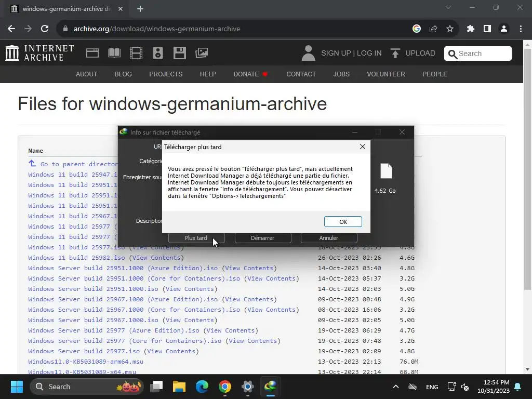Open the DONATE menu item
This screenshot has width=532, height=399.
[x=250, y=74]
